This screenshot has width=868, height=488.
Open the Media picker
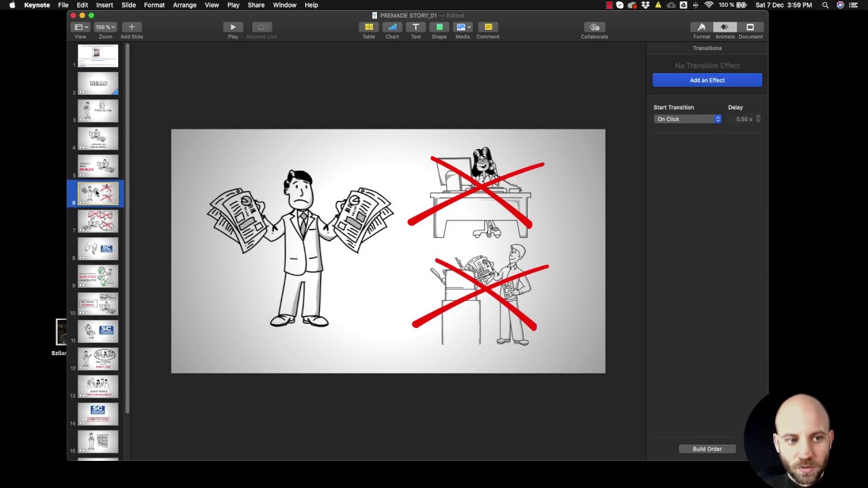[x=463, y=27]
